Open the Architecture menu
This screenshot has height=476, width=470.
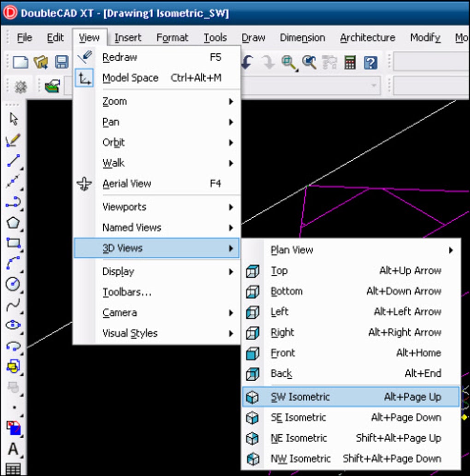(368, 38)
